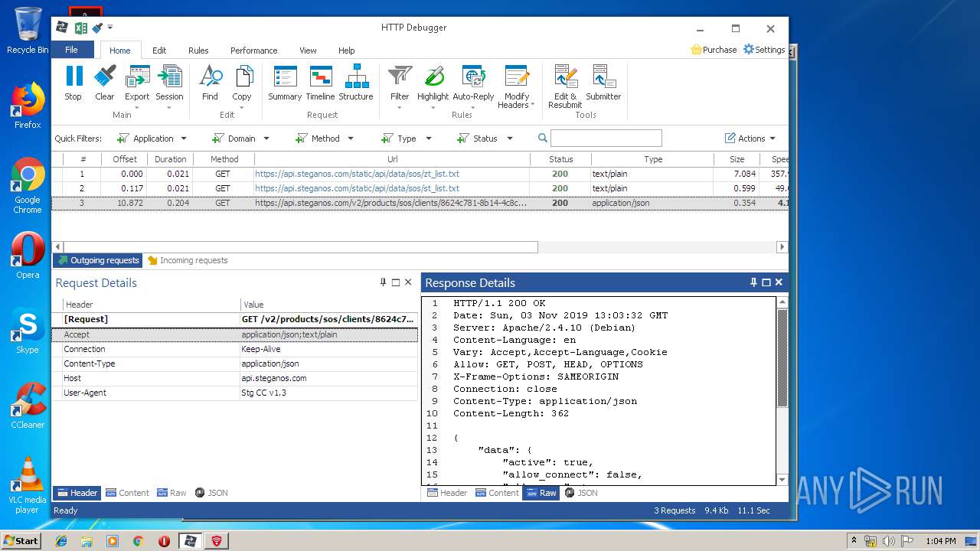
Task: Sort by the Duration column header
Action: [170, 159]
